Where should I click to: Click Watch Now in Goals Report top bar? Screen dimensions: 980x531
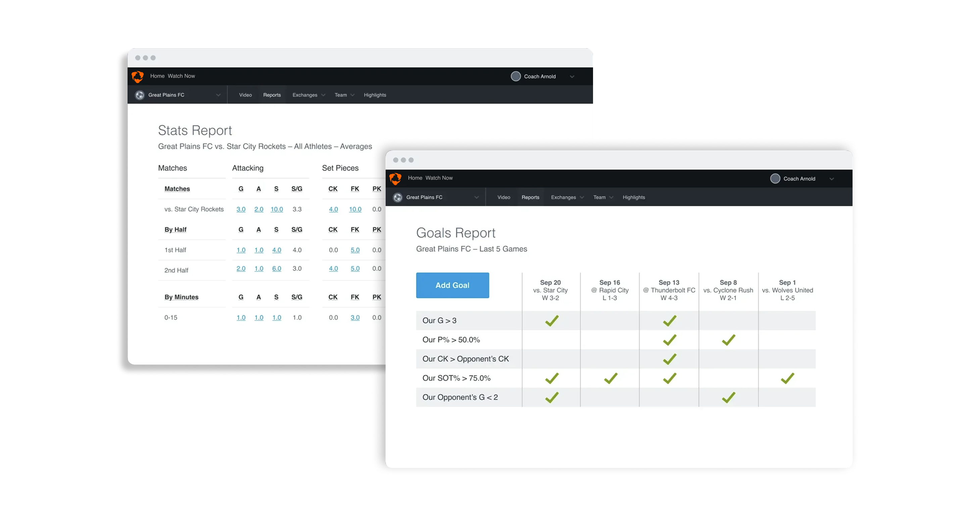[439, 178]
